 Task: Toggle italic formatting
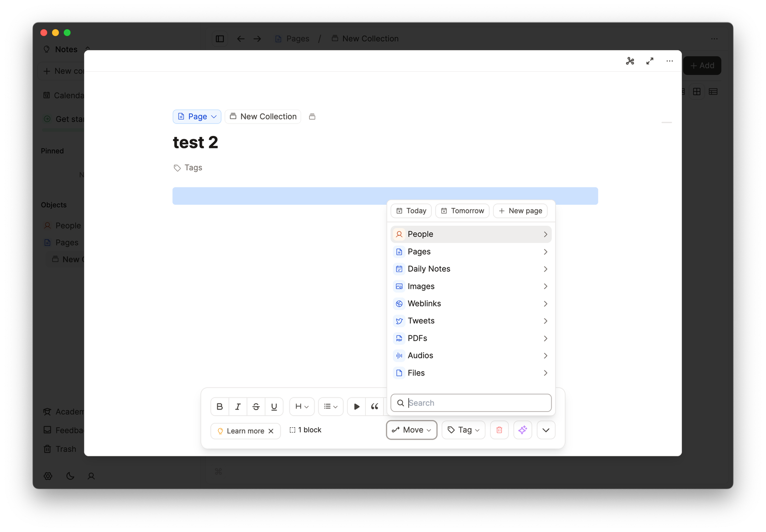(238, 407)
